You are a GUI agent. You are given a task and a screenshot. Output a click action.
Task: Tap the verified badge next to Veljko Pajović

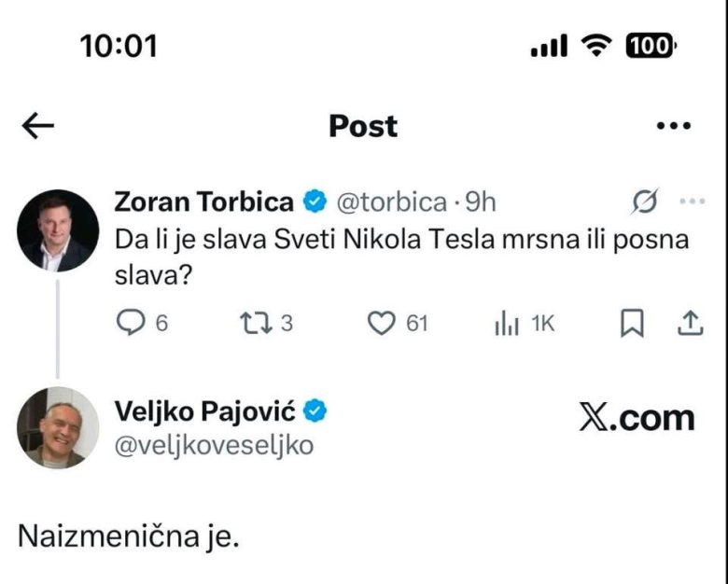tap(316, 410)
